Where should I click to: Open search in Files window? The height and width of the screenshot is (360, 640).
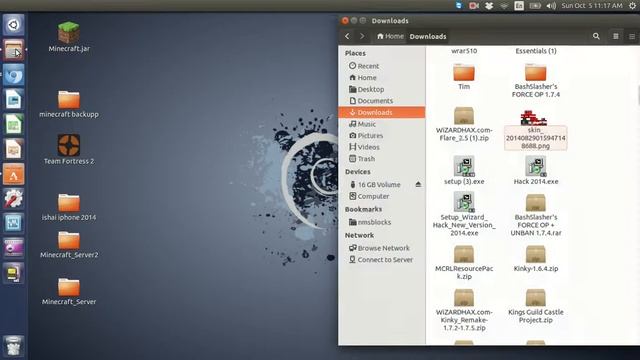pyautogui.click(x=596, y=36)
